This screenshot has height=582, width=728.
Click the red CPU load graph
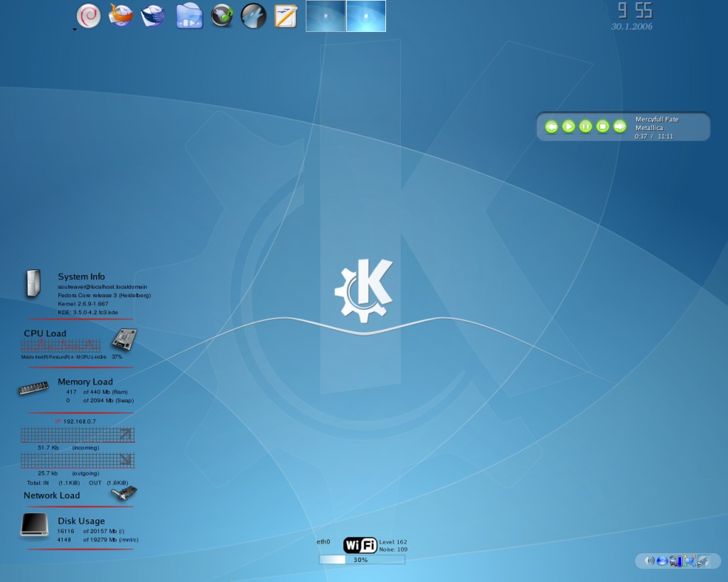[61, 346]
